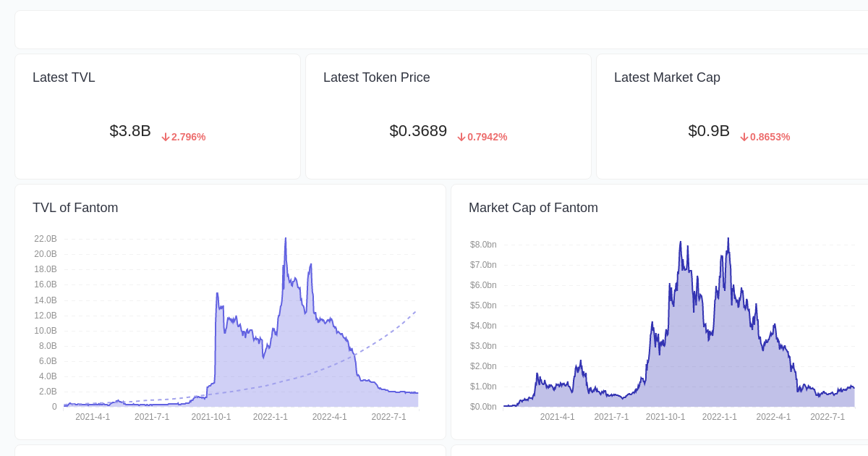This screenshot has height=456, width=868.
Task: Click the down arrow next to token price change
Action: pyautogui.click(x=460, y=136)
